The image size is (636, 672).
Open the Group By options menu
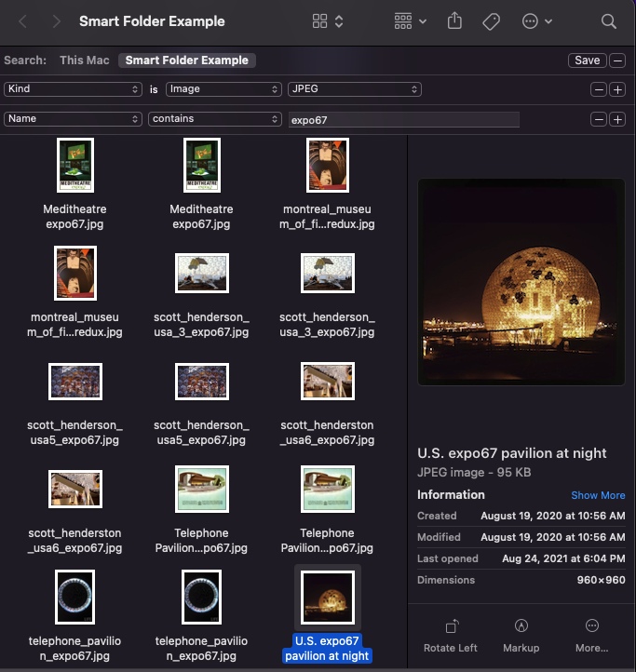(x=410, y=21)
